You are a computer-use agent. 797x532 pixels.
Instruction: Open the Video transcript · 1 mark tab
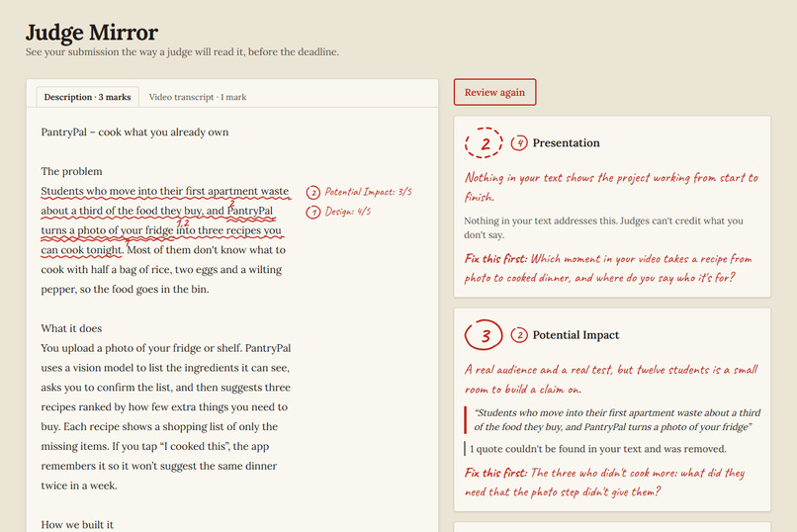[197, 97]
